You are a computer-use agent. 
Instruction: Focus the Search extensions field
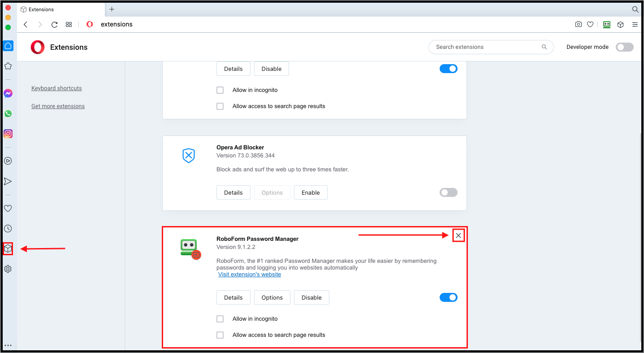(x=491, y=47)
